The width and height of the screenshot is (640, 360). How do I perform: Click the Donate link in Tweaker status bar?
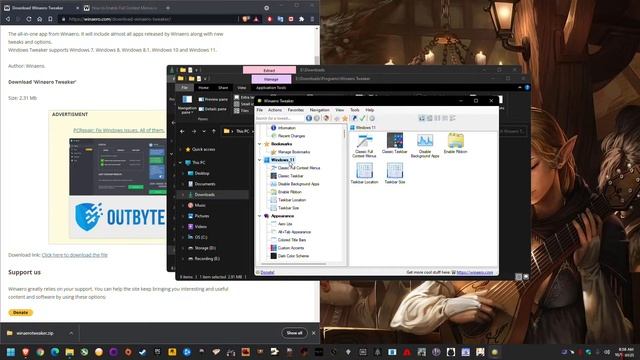click(x=267, y=272)
